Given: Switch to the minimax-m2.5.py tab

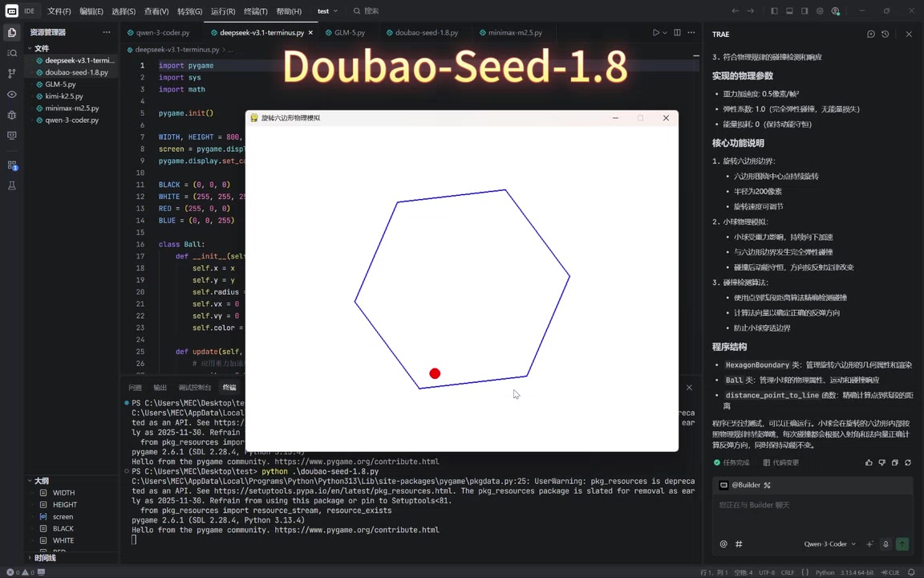Looking at the screenshot, I should (x=514, y=32).
